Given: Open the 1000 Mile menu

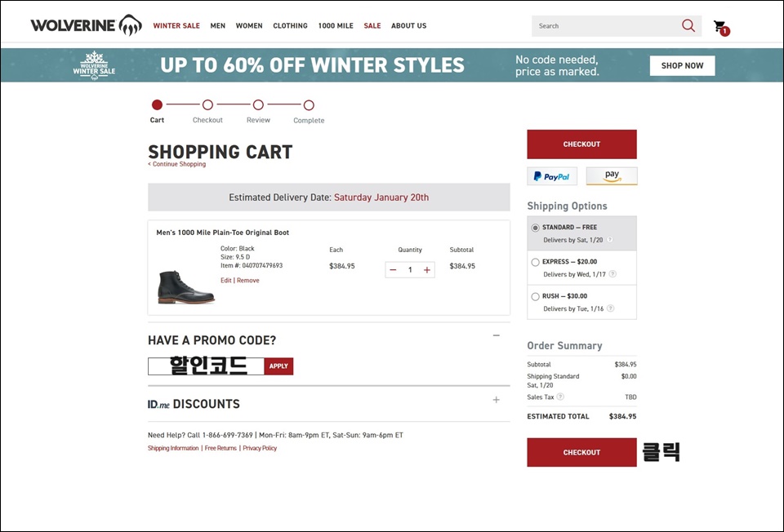Looking at the screenshot, I should coord(336,25).
